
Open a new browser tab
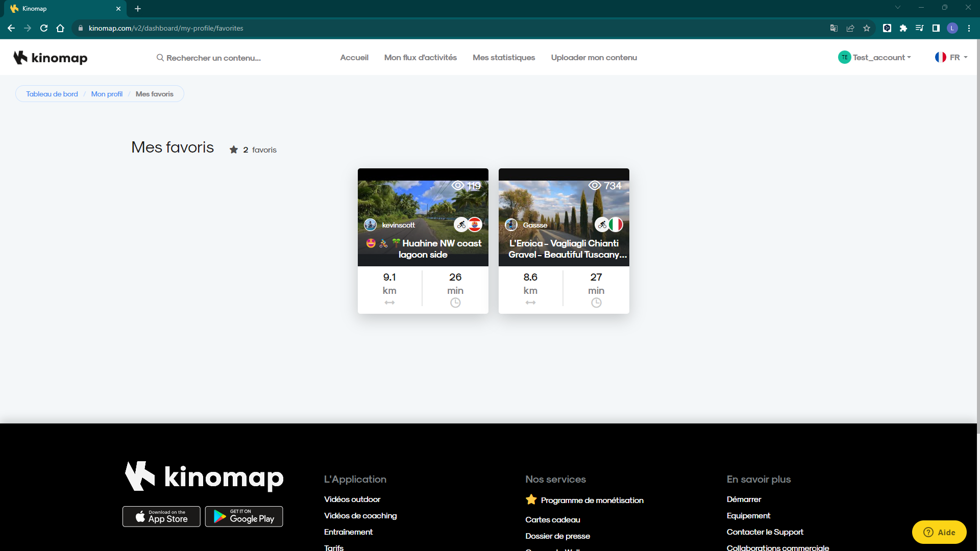click(x=138, y=9)
